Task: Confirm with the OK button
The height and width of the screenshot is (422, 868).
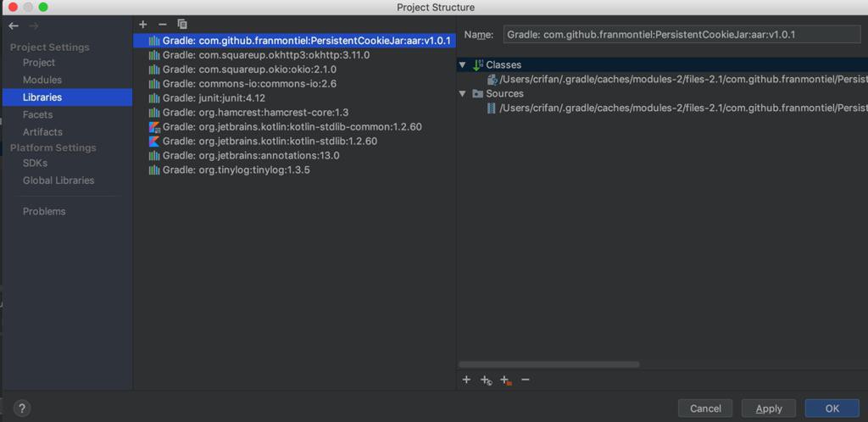Action: [x=832, y=408]
